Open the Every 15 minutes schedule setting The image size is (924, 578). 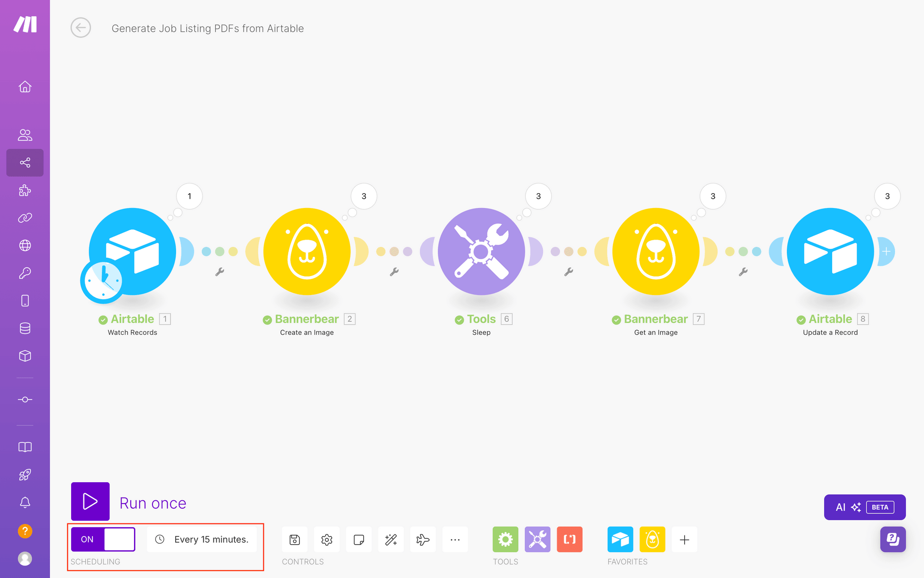coord(202,539)
